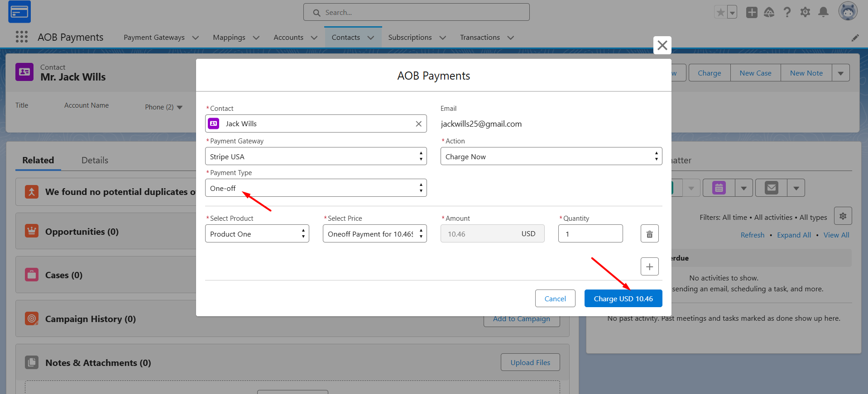The image size is (868, 394).
Task: Click the Charge USD 10.46 button
Action: [x=623, y=299]
